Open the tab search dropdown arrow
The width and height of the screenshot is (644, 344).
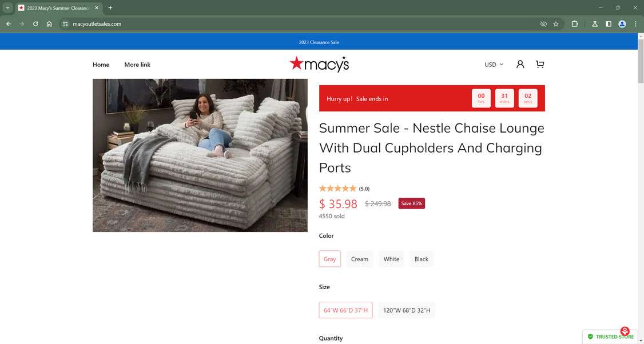pos(8,8)
